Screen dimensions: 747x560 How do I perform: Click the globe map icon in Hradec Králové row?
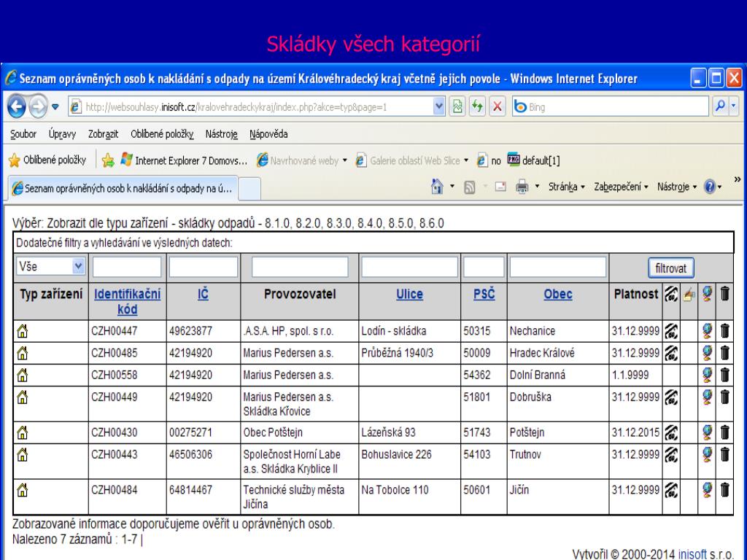(x=707, y=353)
